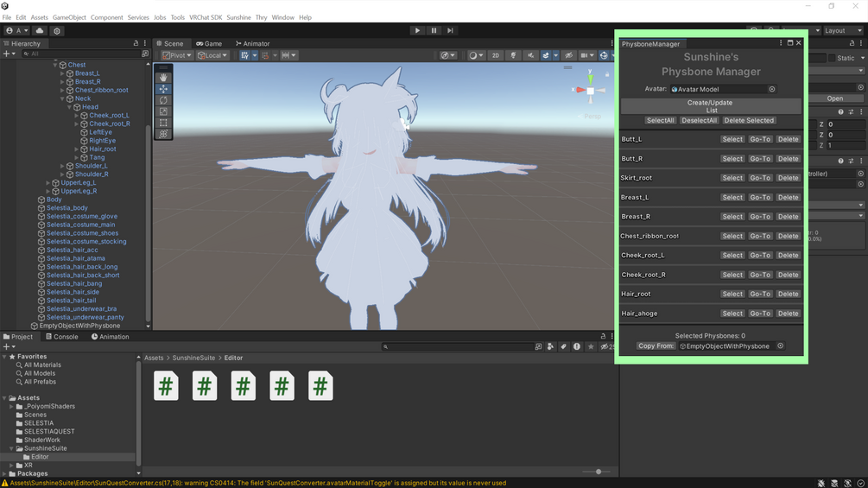Select the Move tool in Scene toolbar

click(x=163, y=88)
